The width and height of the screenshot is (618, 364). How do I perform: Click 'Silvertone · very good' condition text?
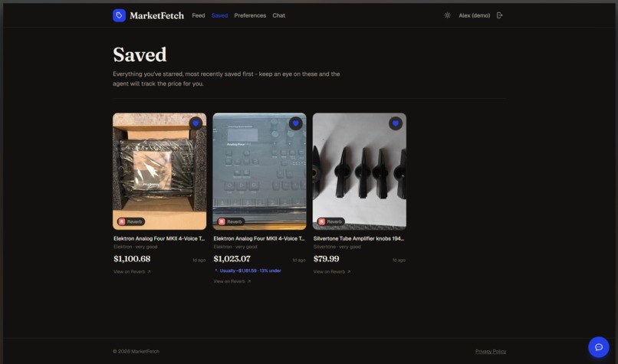click(x=337, y=247)
